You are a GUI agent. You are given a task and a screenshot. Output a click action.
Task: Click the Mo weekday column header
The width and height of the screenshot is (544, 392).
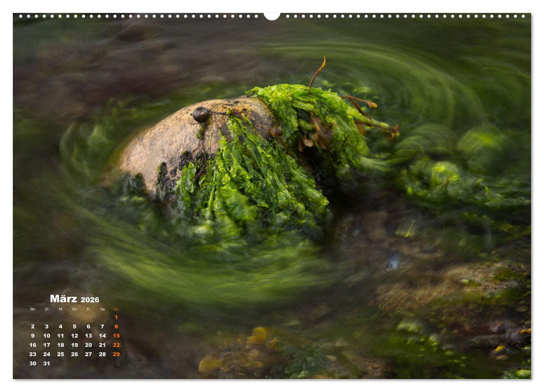[32, 310]
